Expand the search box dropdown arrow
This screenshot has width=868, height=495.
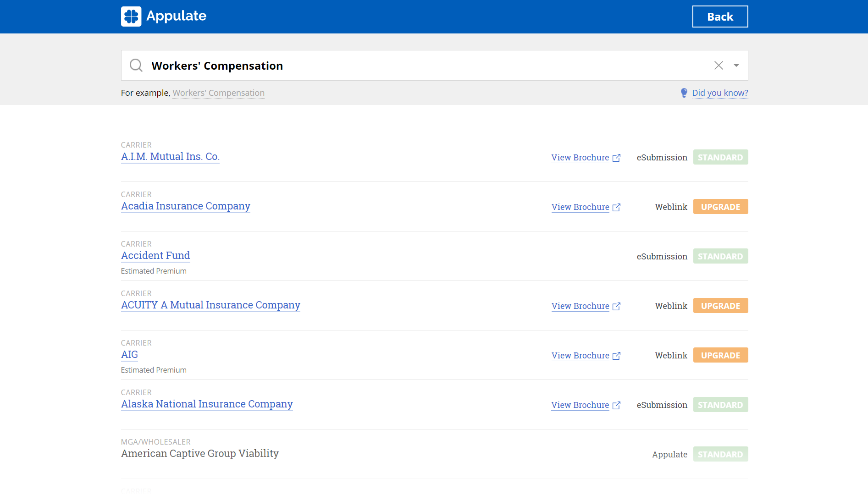[x=736, y=66]
